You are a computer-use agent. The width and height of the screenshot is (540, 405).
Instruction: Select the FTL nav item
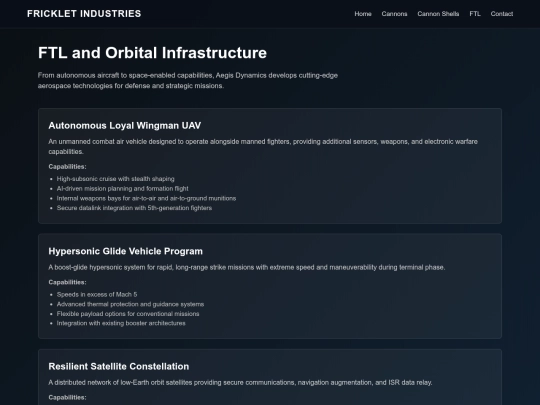click(475, 14)
